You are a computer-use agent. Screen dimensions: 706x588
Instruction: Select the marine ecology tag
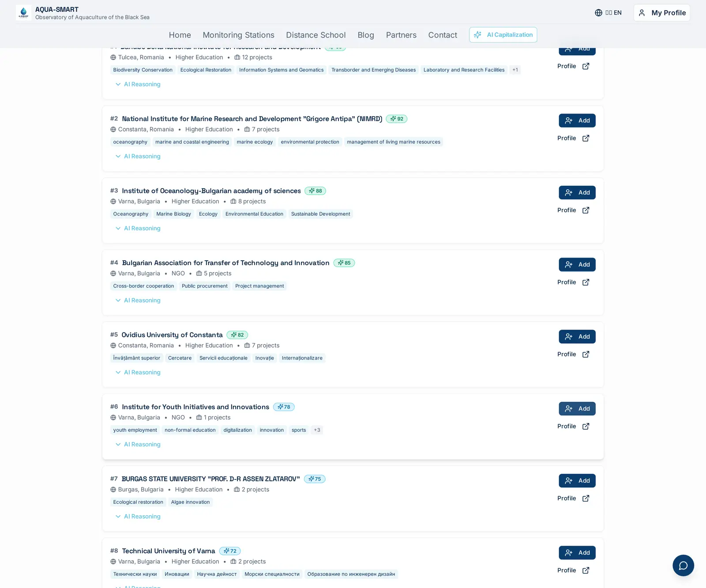(x=255, y=142)
